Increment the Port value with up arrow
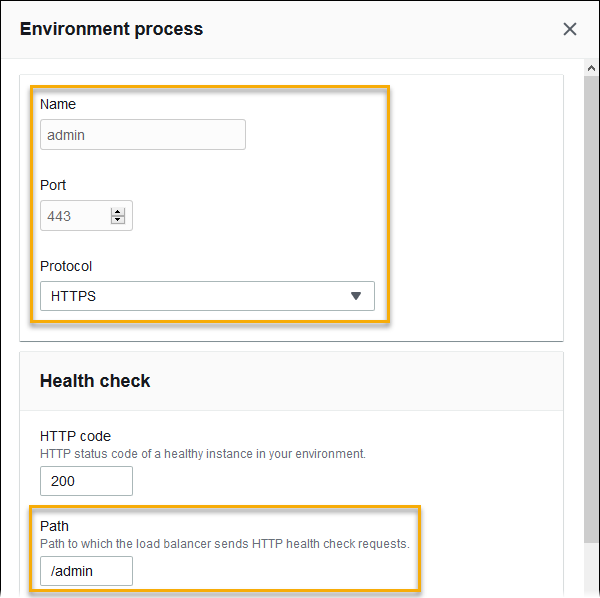The image size is (600, 598). pyautogui.click(x=118, y=211)
